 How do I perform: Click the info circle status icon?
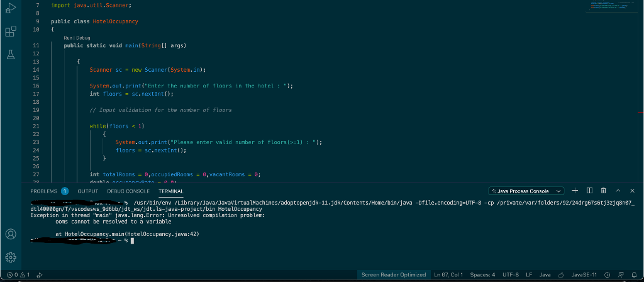click(608, 274)
